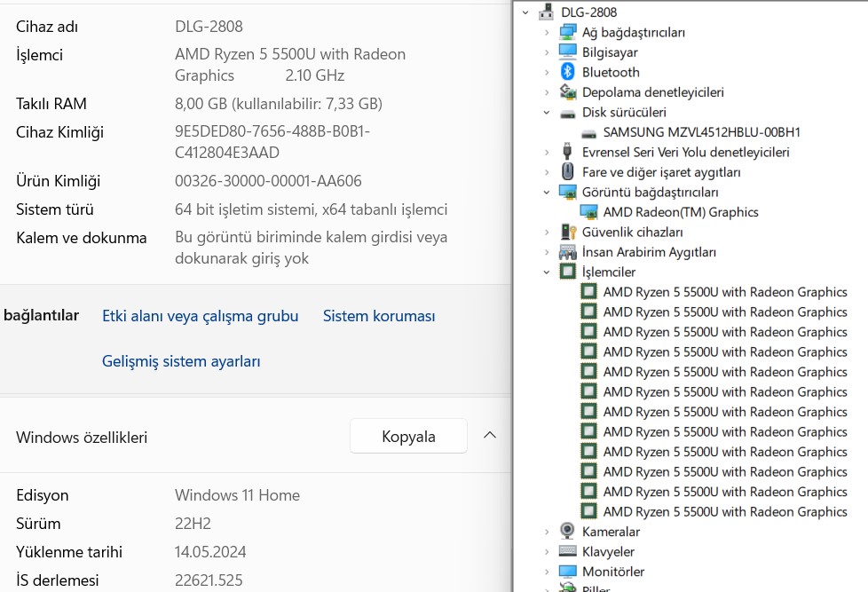Select Evrensel Seri Veri Yolu denetleyicileri label
Screen dimensions: 868x592
(x=685, y=153)
